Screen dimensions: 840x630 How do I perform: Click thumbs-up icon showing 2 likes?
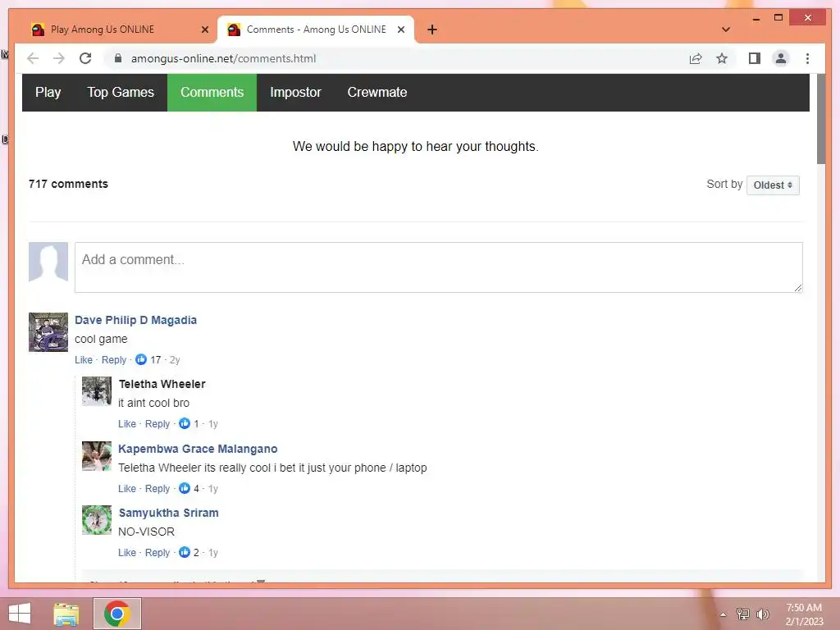185,552
